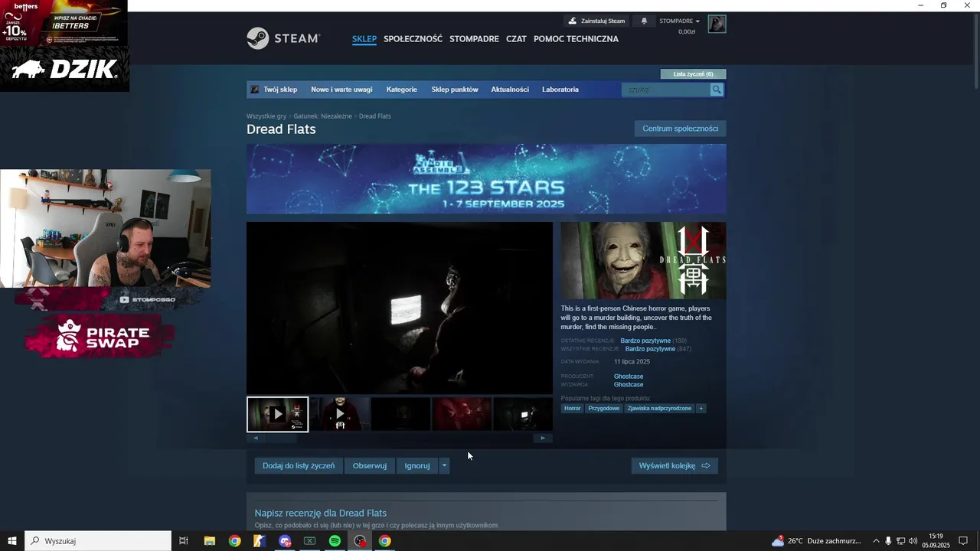This screenshot has width=980, height=551.
Task: Open the OBS Studio taskbar icon
Action: [360, 541]
